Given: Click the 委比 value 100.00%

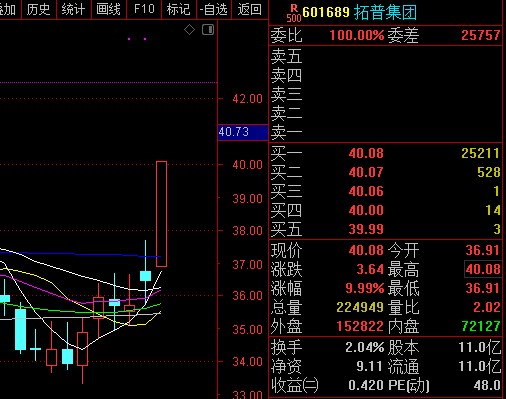Looking at the screenshot, I should point(357,35).
